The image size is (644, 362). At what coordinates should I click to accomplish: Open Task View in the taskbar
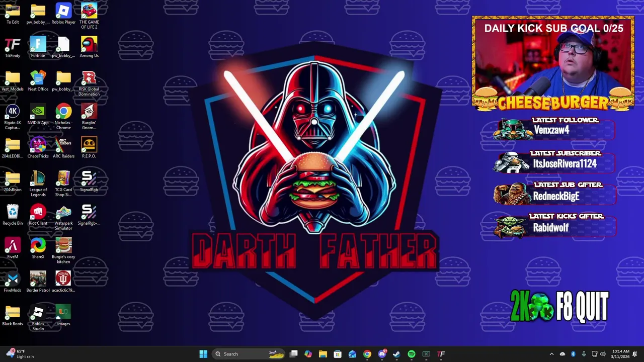[294, 354]
